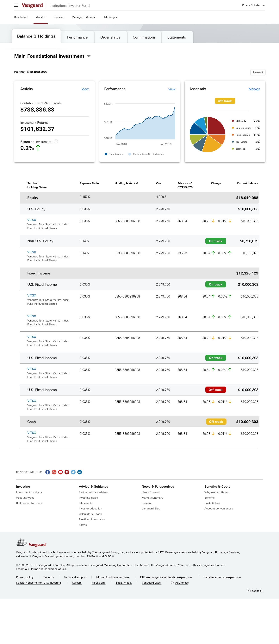Open the Statements tab
This screenshot has height=644, width=279.
coord(176,37)
